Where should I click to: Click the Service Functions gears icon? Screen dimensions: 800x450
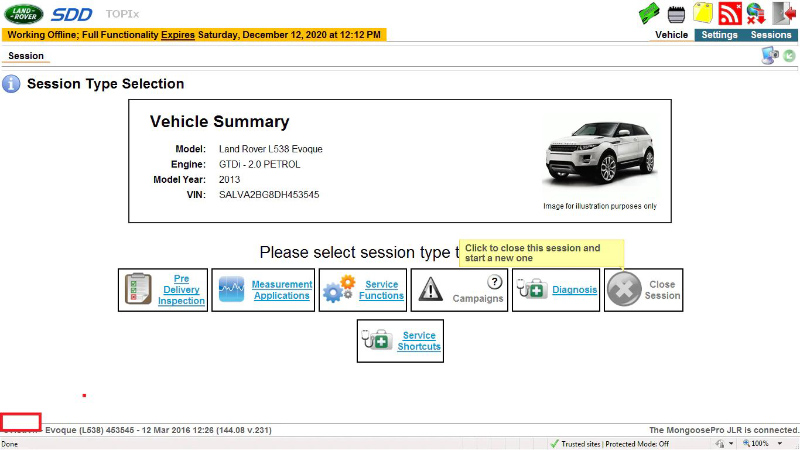pos(339,289)
